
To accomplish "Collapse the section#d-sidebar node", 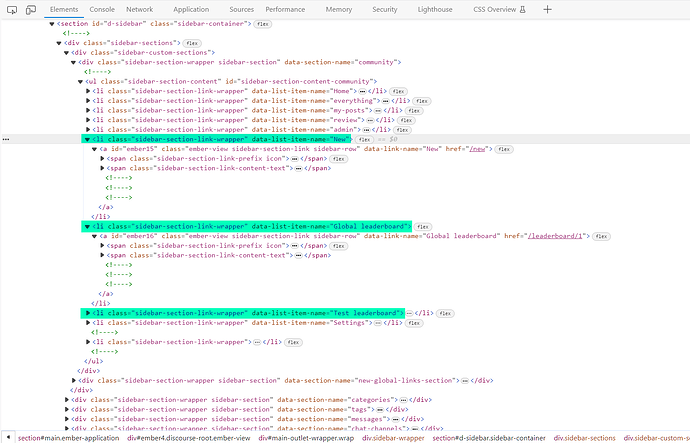I will 52,24.
